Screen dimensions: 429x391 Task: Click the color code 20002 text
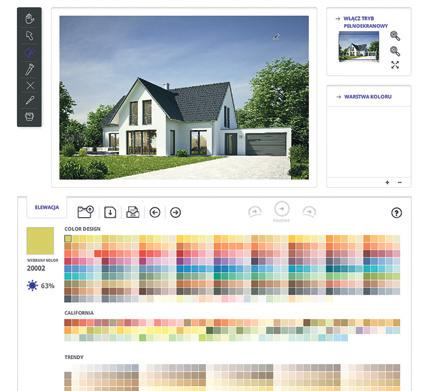click(x=36, y=268)
